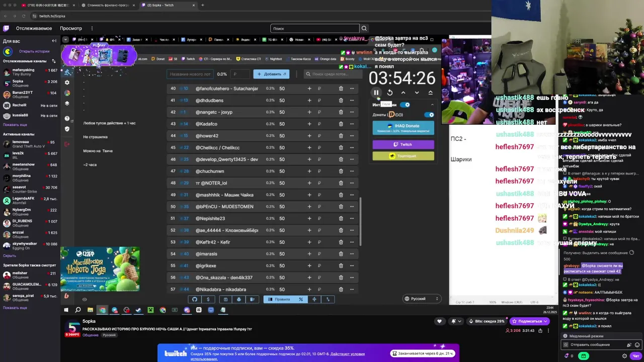Collapse the left sidebar arrow icon
644x362 pixels.
point(54,41)
